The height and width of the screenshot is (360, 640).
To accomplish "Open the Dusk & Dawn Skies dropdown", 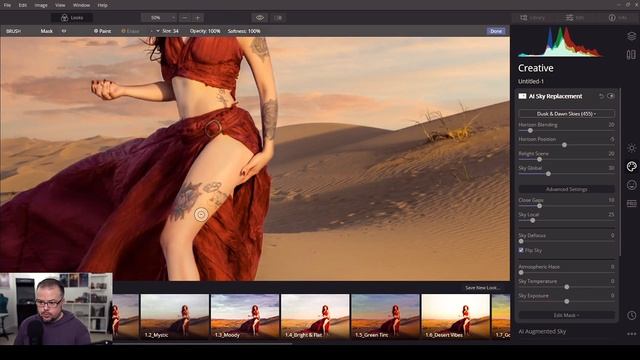I will click(x=566, y=114).
